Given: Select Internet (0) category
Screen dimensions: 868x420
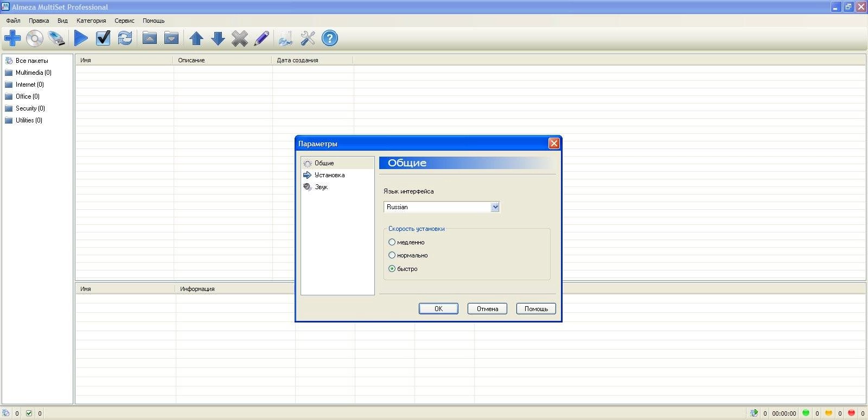Looking at the screenshot, I should [x=29, y=85].
